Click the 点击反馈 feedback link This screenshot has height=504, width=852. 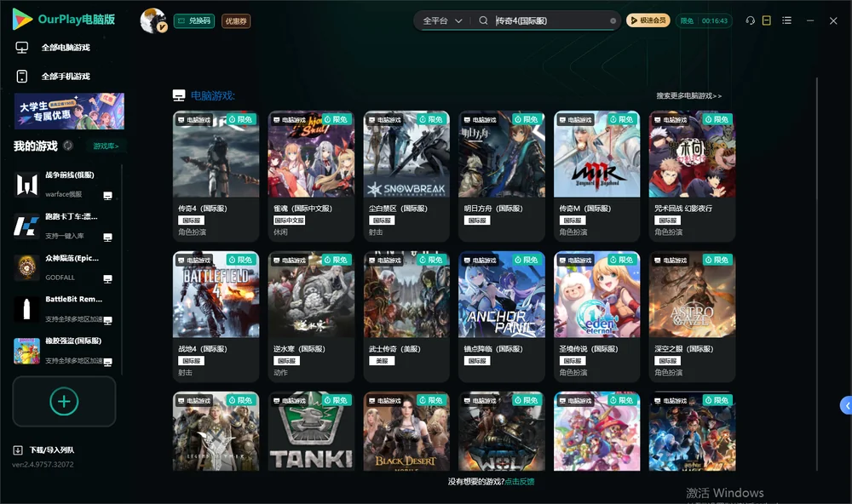(520, 481)
